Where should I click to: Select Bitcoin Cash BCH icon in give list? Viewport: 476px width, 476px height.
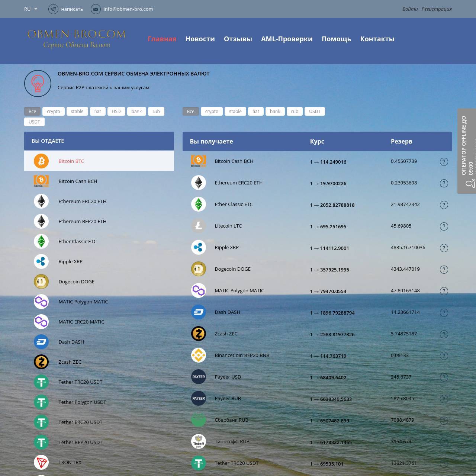[41, 181]
